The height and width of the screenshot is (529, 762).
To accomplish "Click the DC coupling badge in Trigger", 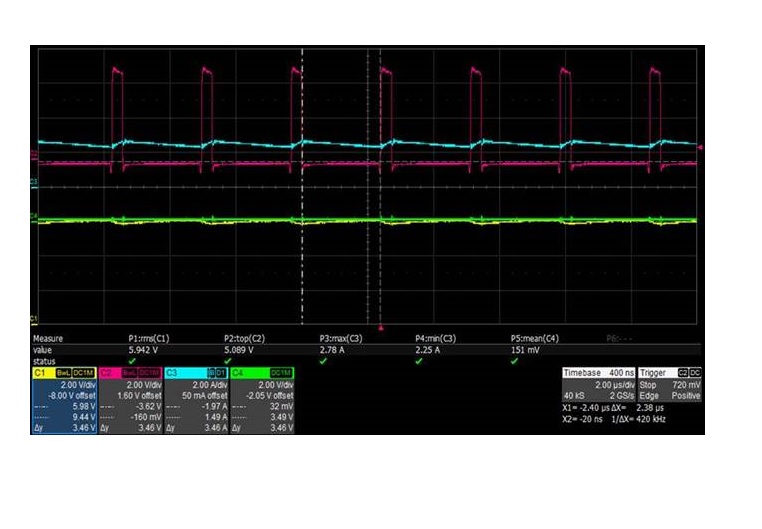I will tap(695, 373).
